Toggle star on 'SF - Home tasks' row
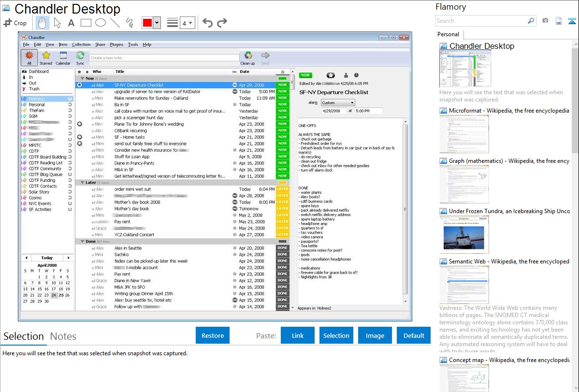This screenshot has width=579, height=392. click(79, 137)
